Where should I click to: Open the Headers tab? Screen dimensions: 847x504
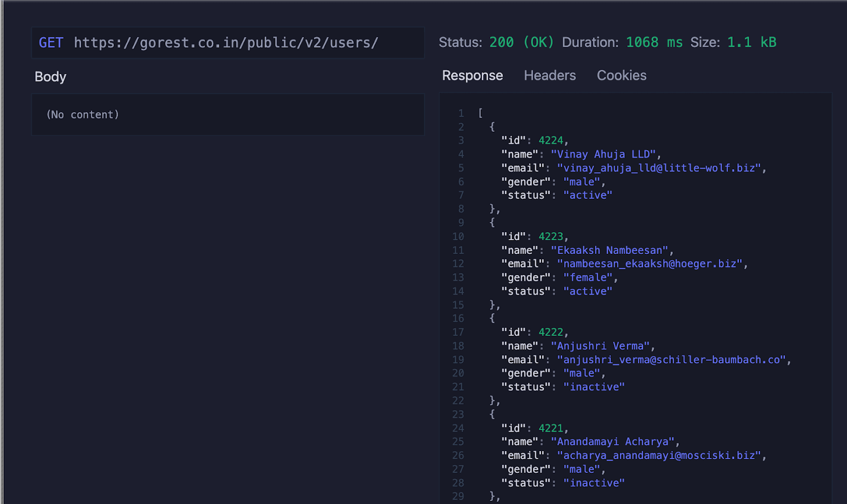549,76
